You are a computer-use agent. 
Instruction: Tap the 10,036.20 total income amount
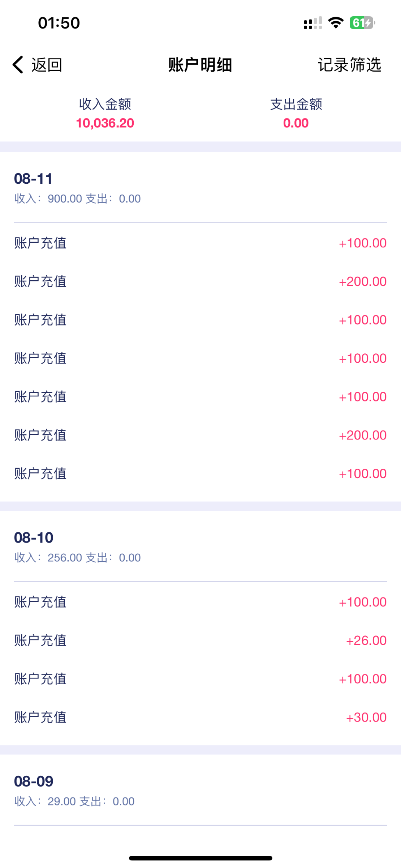105,123
